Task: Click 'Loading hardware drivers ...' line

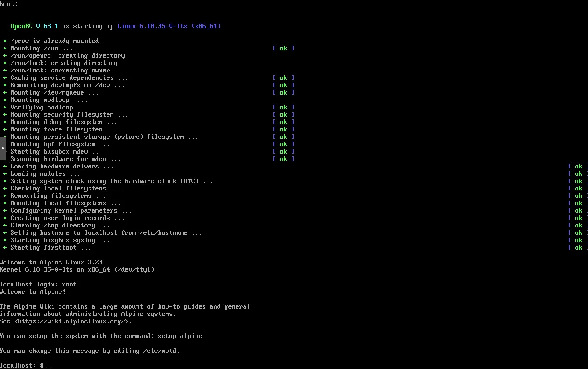Action: tap(62, 166)
